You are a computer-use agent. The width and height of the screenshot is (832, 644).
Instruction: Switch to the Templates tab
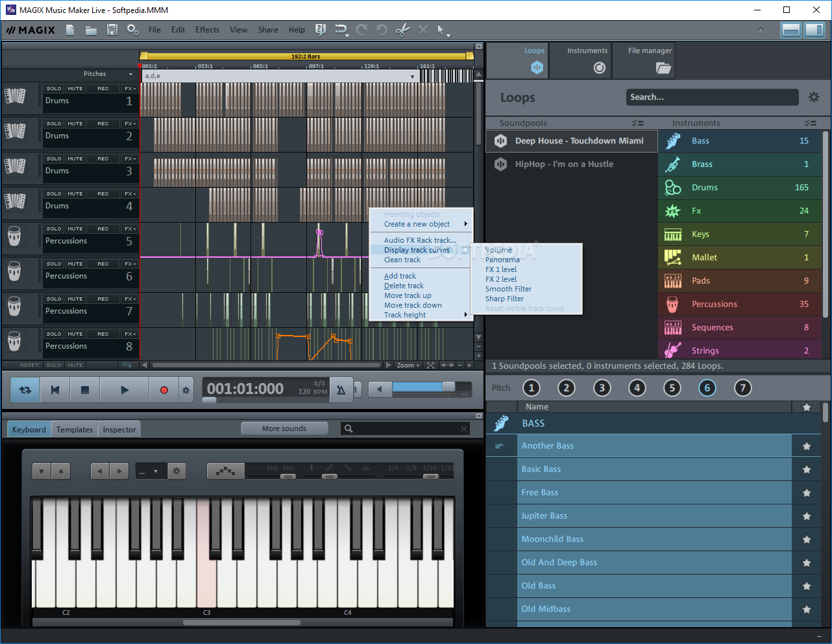pyautogui.click(x=75, y=430)
